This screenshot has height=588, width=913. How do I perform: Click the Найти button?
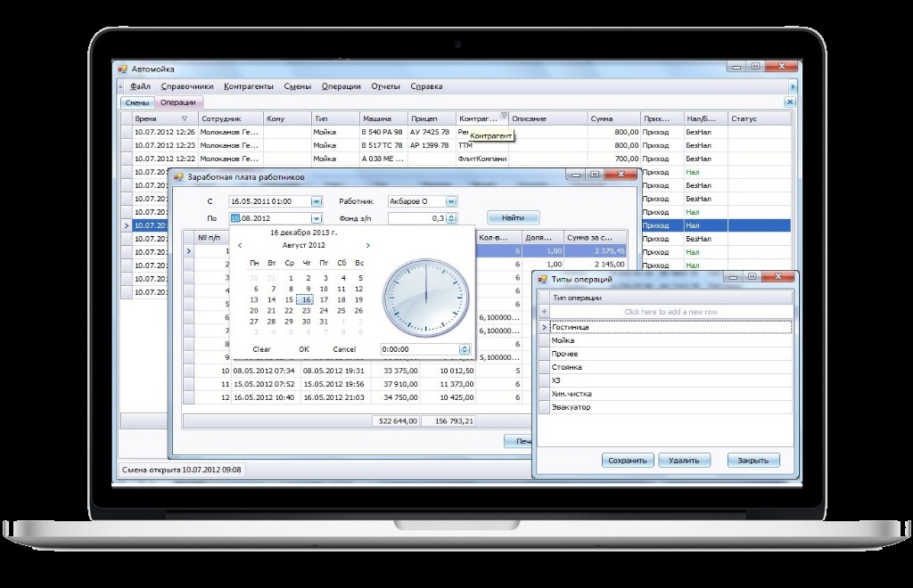(x=513, y=217)
